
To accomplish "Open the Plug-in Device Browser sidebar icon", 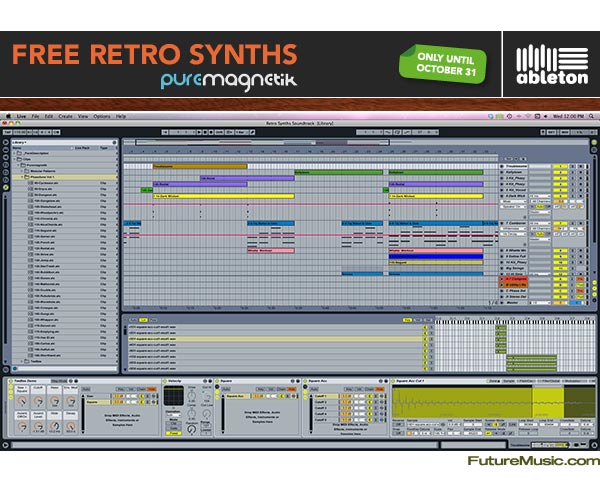I will coord(6,157).
